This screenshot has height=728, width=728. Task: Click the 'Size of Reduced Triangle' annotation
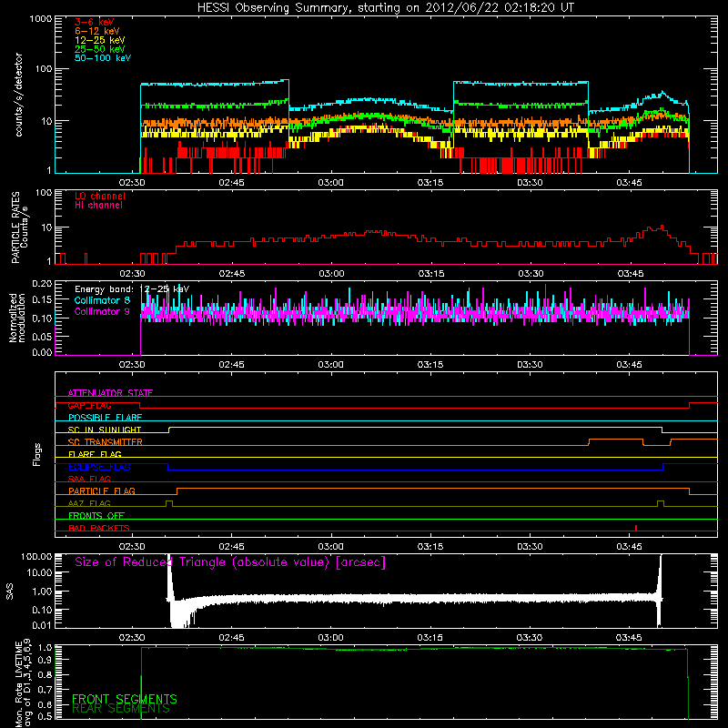click(230, 562)
